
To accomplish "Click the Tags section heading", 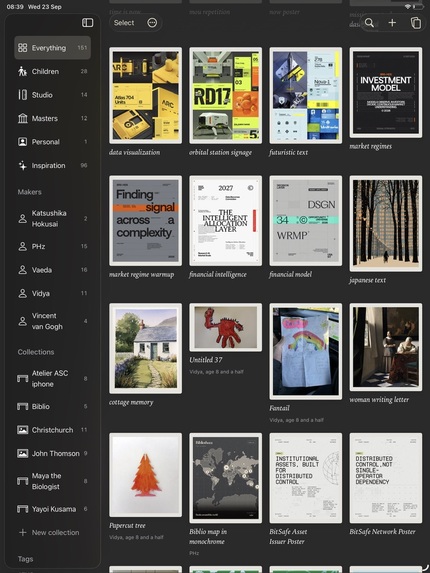I will (x=25, y=559).
